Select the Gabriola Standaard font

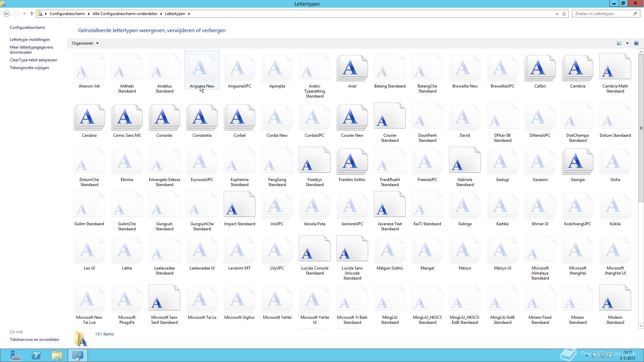(x=465, y=167)
